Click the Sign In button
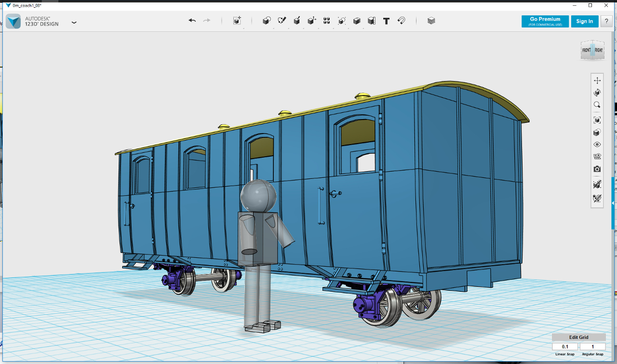Image resolution: width=617 pixels, height=364 pixels. click(x=585, y=21)
